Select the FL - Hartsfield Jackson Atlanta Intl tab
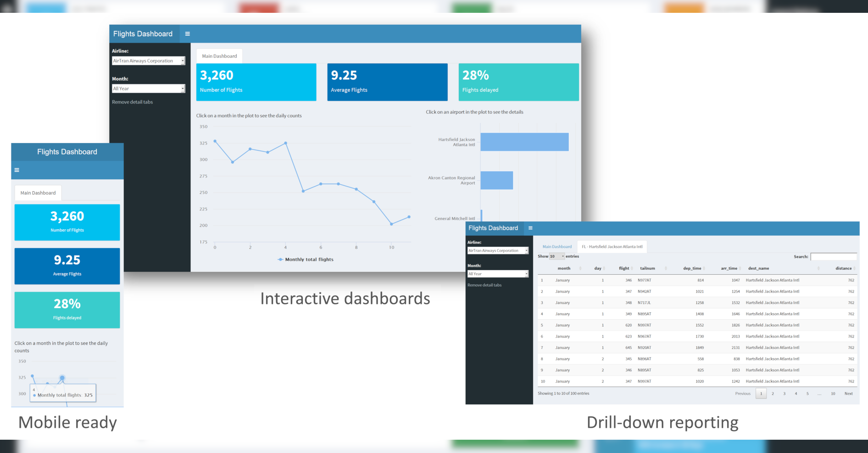 pyautogui.click(x=612, y=246)
